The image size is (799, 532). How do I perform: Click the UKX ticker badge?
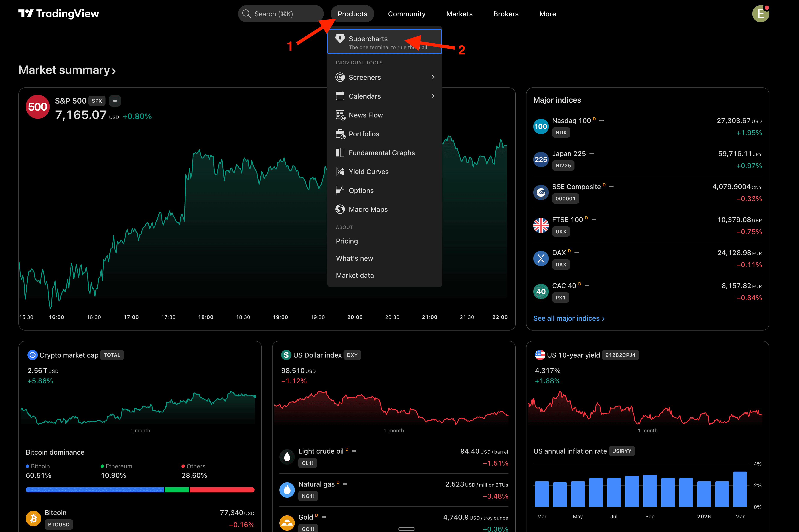(561, 231)
